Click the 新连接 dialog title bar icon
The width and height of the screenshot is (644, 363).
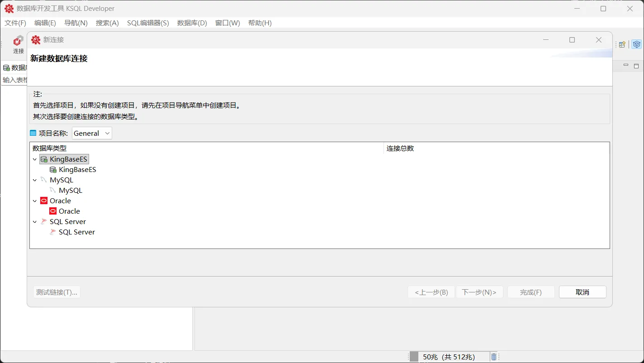coord(35,40)
